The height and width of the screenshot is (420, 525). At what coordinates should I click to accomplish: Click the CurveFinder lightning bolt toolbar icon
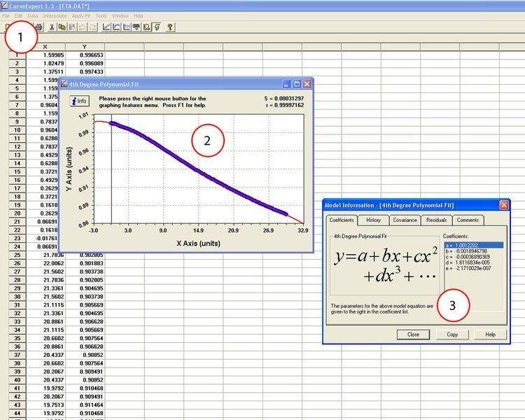(x=156, y=27)
